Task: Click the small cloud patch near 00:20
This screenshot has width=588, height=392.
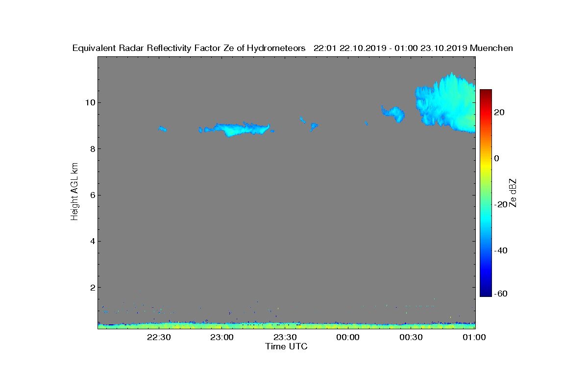Action: click(x=393, y=114)
